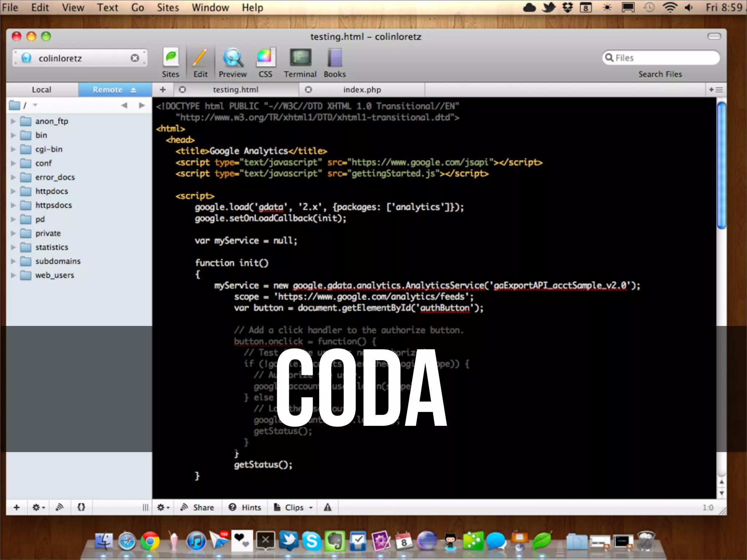This screenshot has width=747, height=560.
Task: Navigate forward in the file browser
Action: (142, 105)
